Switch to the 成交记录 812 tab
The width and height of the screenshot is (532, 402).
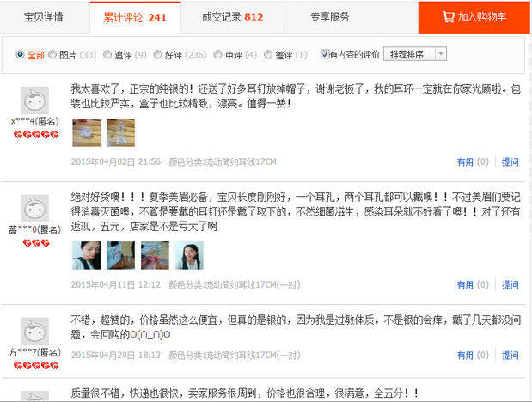(232, 17)
